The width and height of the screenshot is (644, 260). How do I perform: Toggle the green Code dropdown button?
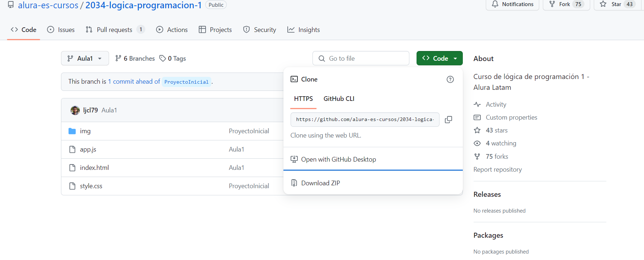tap(439, 58)
